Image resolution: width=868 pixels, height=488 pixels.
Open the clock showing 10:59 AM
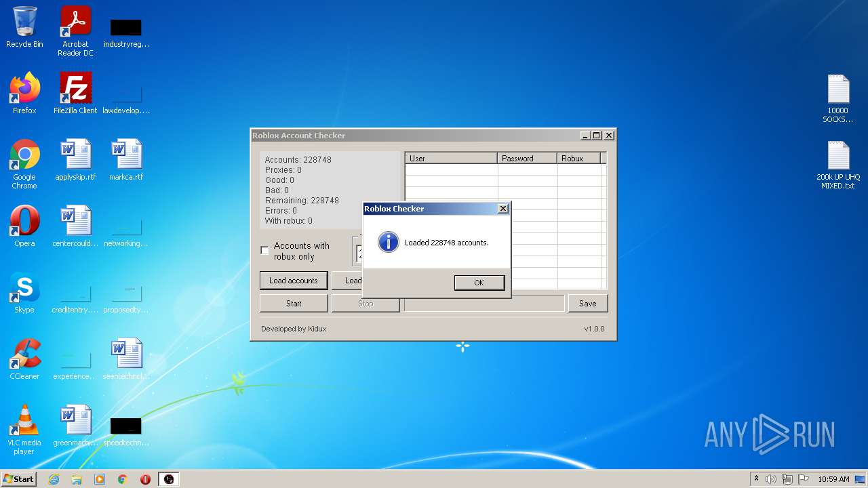(x=833, y=479)
